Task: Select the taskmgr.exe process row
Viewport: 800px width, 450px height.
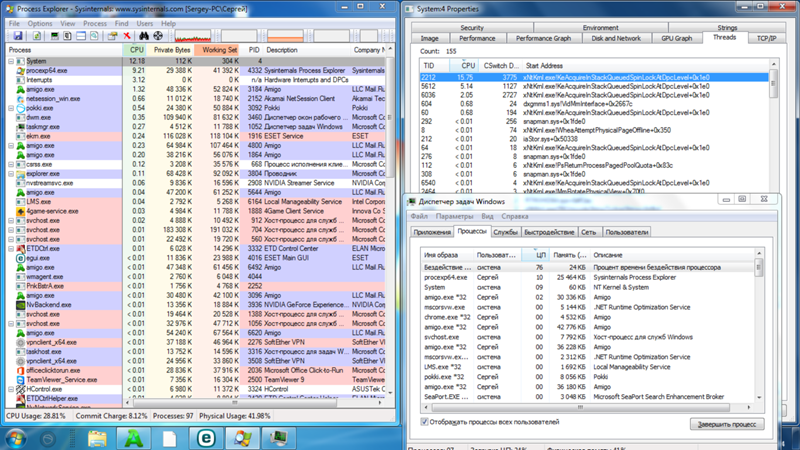Action: (x=196, y=127)
